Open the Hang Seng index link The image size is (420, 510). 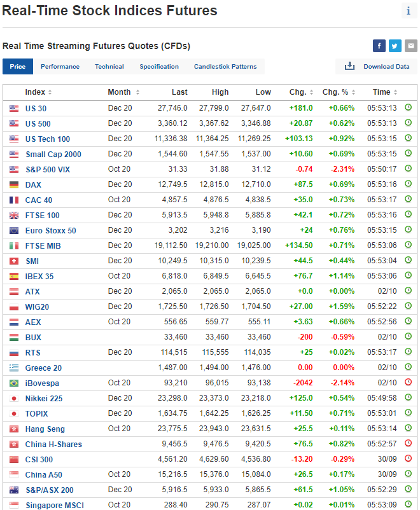45,429
